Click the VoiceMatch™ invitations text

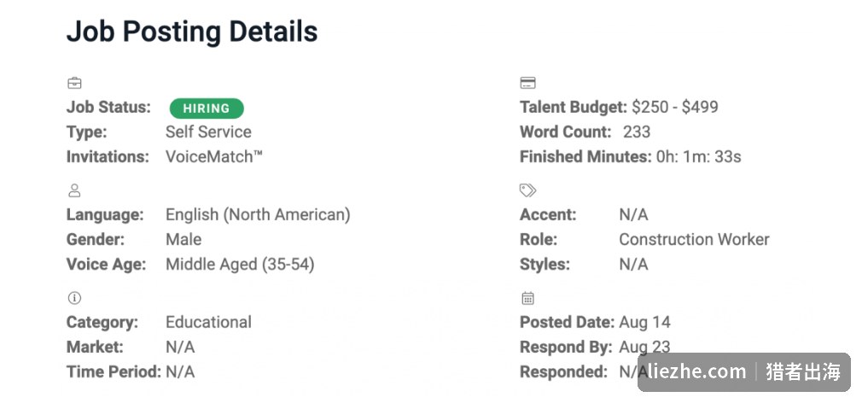coord(214,156)
